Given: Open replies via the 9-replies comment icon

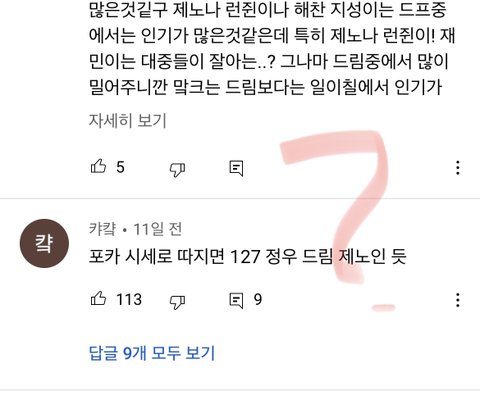Looking at the screenshot, I should tap(236, 300).
